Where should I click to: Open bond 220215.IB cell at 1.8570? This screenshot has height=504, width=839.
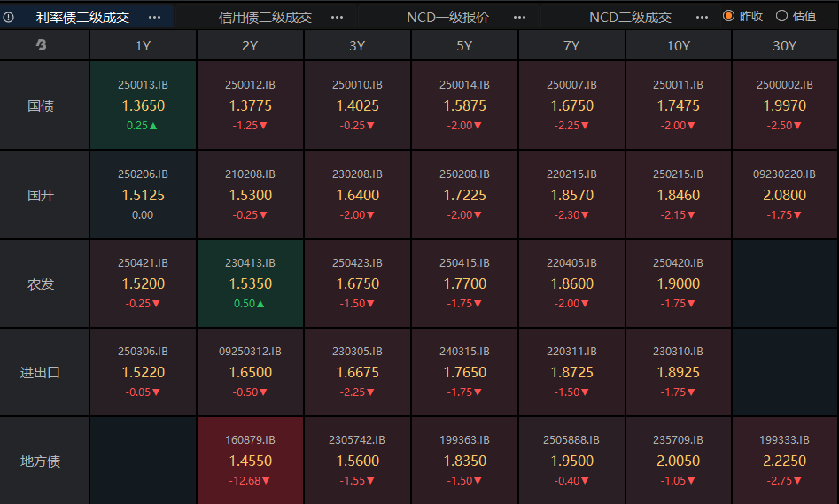[571, 194]
